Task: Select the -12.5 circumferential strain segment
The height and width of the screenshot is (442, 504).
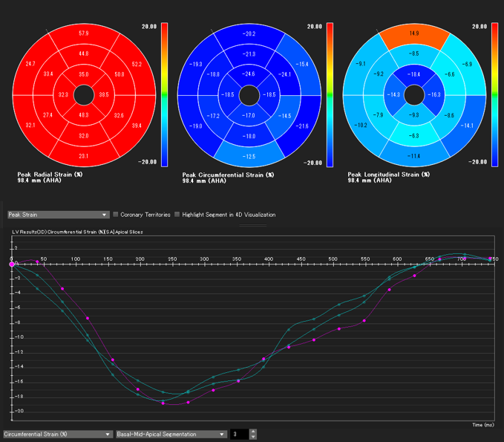Action: point(249,156)
